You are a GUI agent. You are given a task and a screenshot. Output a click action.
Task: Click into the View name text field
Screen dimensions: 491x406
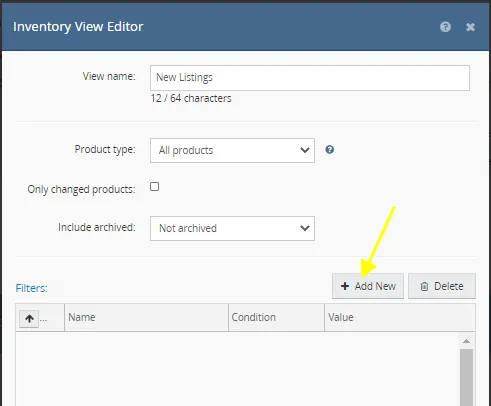310,78
